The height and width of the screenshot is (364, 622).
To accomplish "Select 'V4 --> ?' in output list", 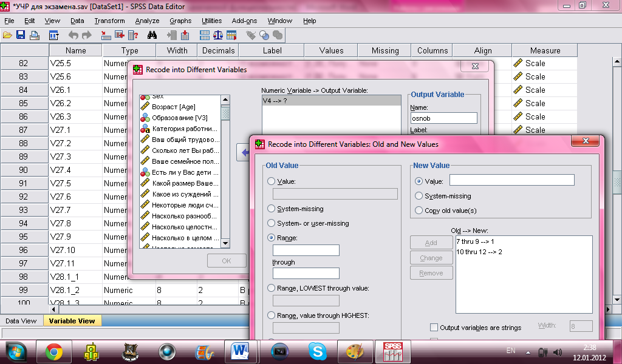I will click(332, 101).
